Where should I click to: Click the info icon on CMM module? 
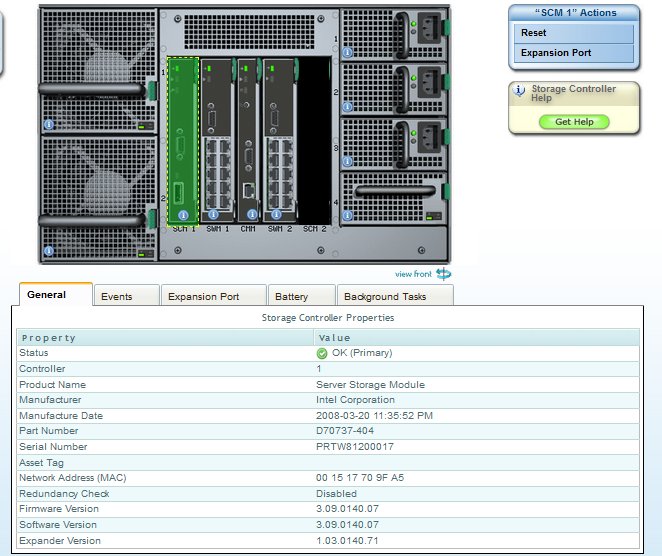pos(252,214)
